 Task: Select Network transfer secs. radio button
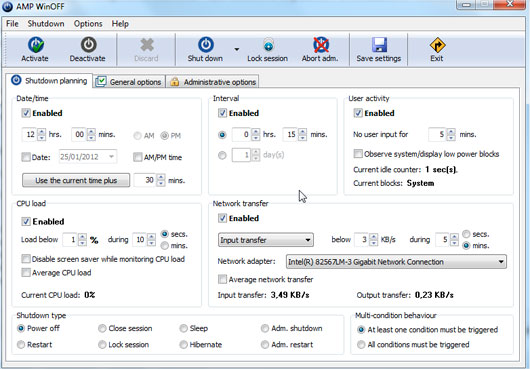pos(466,234)
